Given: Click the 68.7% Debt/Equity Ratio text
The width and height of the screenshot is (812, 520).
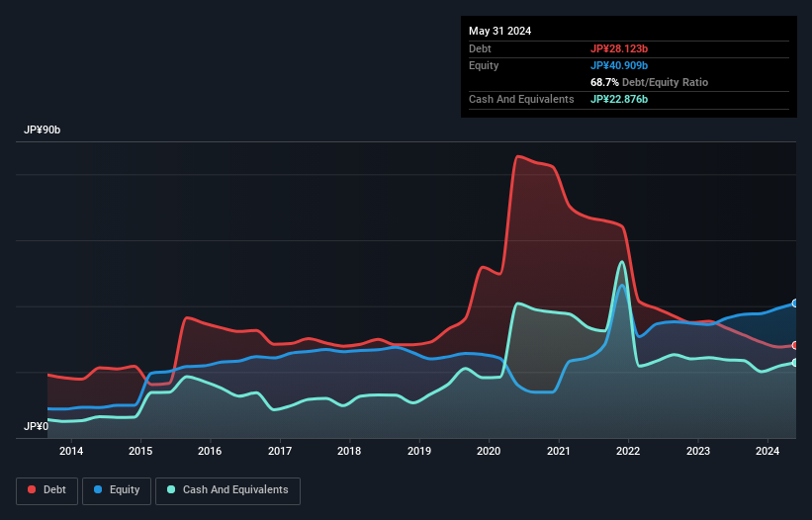Looking at the screenshot, I should 649,82.
